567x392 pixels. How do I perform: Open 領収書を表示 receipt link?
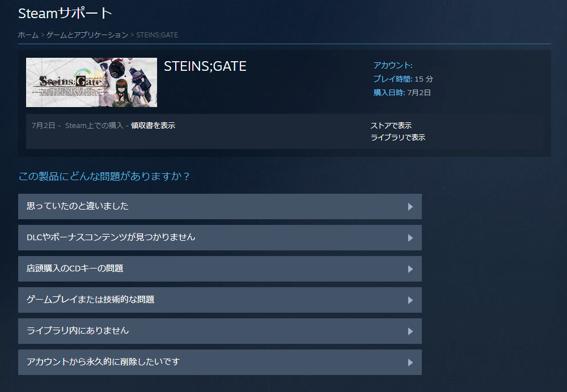click(x=153, y=125)
